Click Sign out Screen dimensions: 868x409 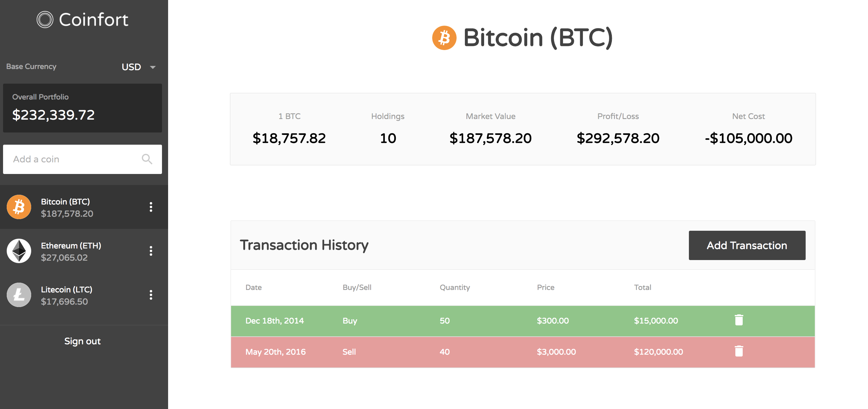pyautogui.click(x=82, y=341)
